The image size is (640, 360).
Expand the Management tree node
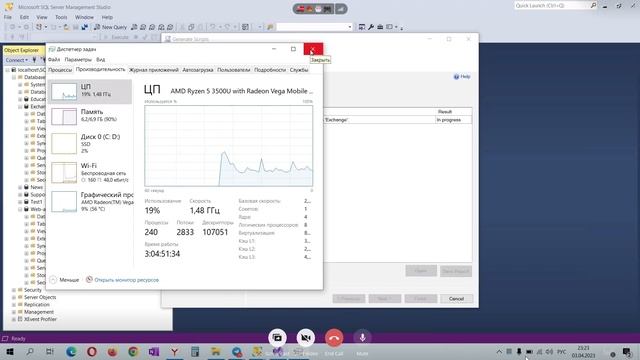pyautogui.click(x=13, y=312)
